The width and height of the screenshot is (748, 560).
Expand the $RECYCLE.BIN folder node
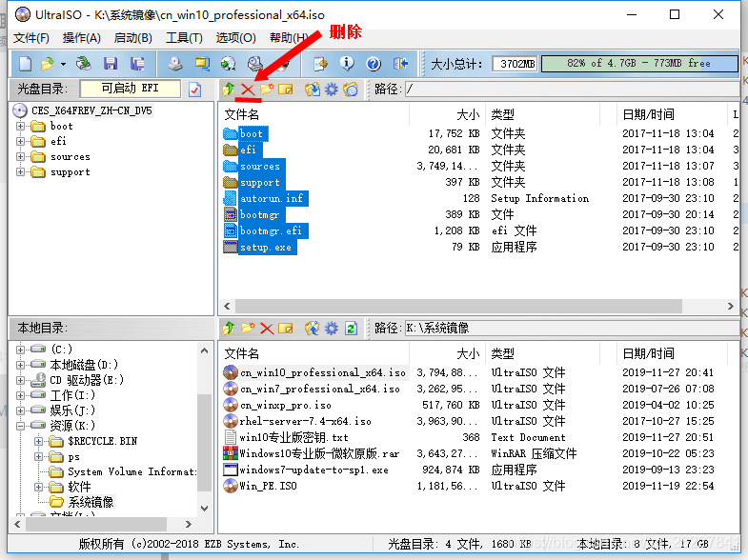39,441
